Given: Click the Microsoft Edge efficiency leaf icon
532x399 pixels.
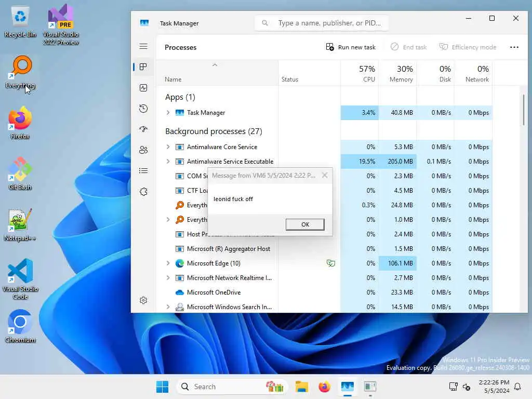Looking at the screenshot, I should [x=331, y=263].
